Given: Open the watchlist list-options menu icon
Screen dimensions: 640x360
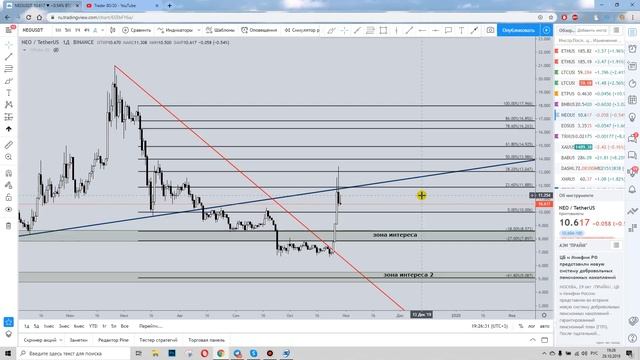Looking at the screenshot, I should [x=616, y=30].
